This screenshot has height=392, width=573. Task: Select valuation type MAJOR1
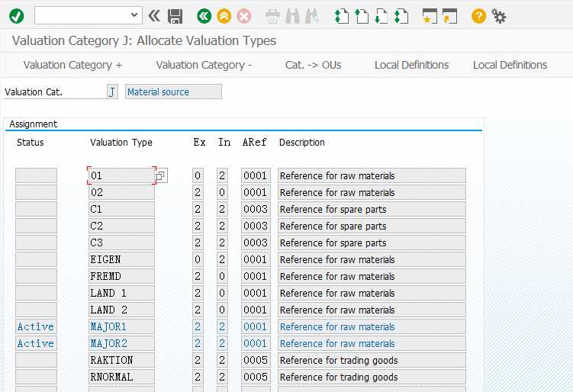[x=121, y=326]
